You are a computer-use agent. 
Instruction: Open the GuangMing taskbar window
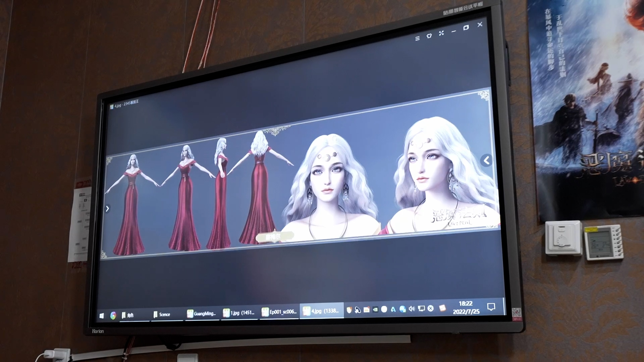tap(201, 314)
